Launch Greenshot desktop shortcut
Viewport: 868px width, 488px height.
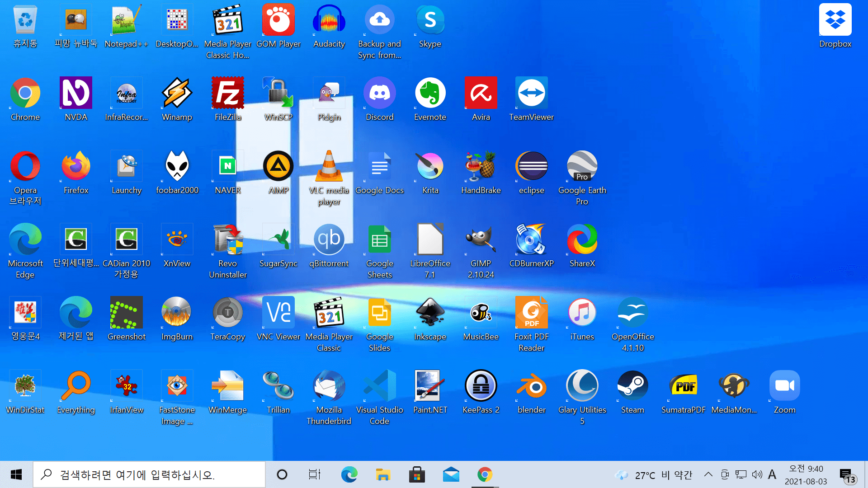[x=127, y=319]
